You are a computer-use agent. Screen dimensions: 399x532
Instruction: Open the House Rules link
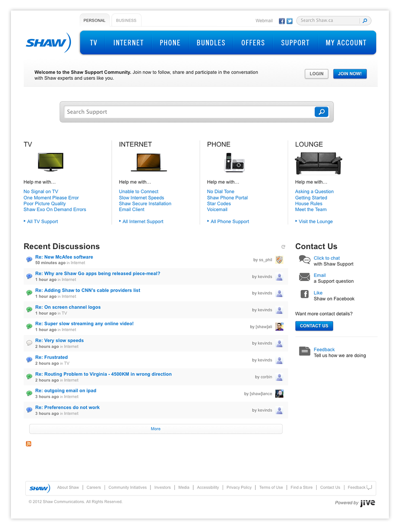309,203
